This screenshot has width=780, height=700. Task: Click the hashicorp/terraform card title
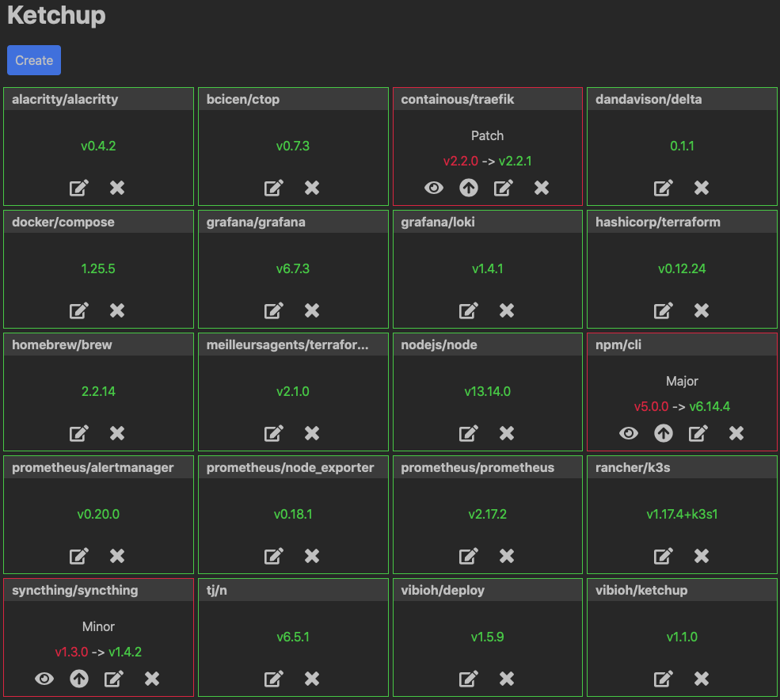pyautogui.click(x=657, y=222)
